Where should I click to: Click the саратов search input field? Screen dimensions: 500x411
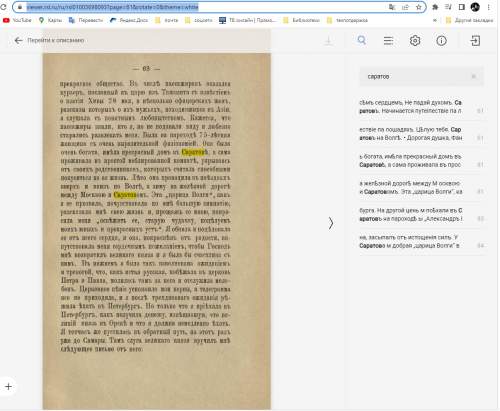pos(417,76)
